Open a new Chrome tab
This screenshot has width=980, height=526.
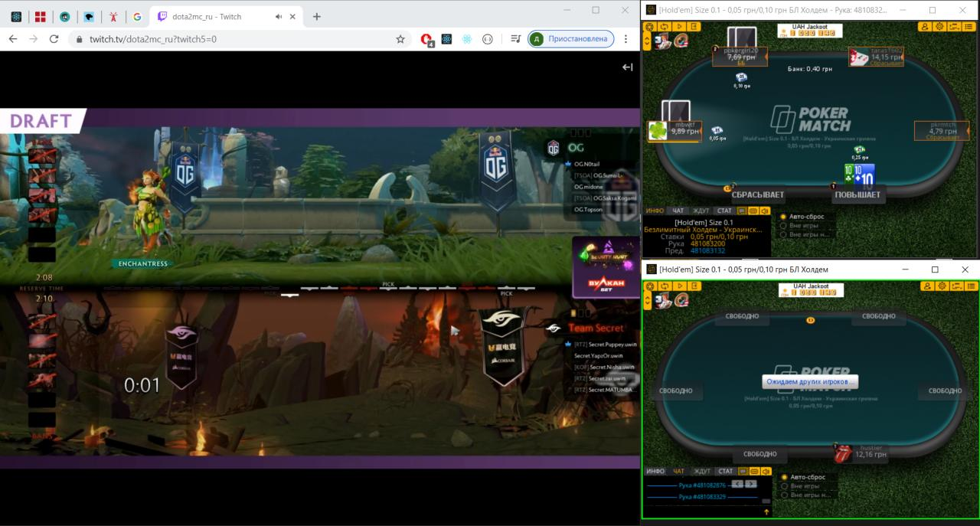[317, 16]
